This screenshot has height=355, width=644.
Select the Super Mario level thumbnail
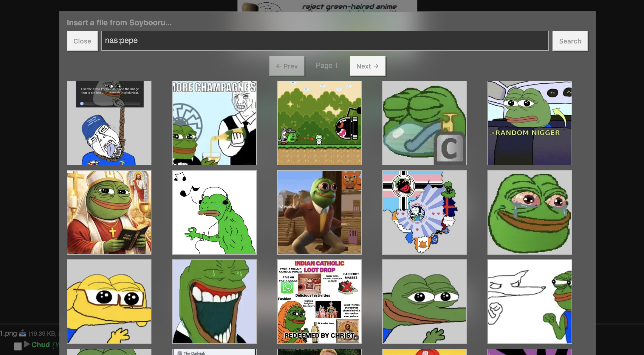pos(319,123)
